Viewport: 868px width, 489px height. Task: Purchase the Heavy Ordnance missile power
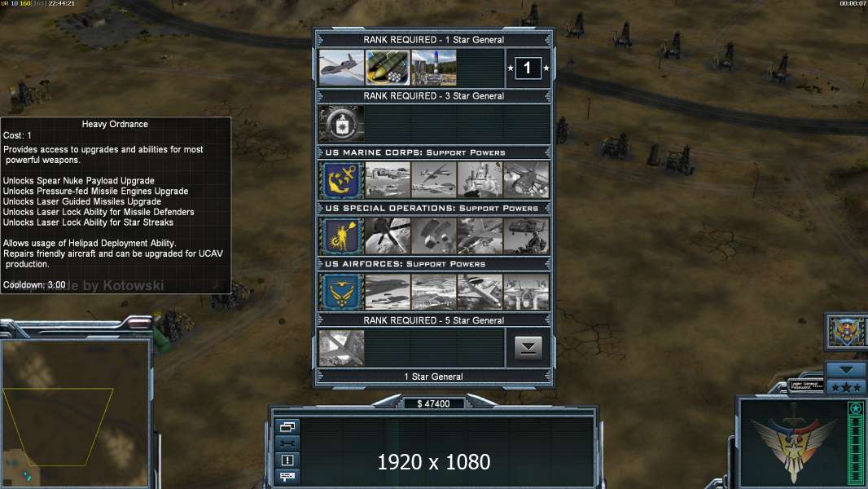tap(388, 68)
